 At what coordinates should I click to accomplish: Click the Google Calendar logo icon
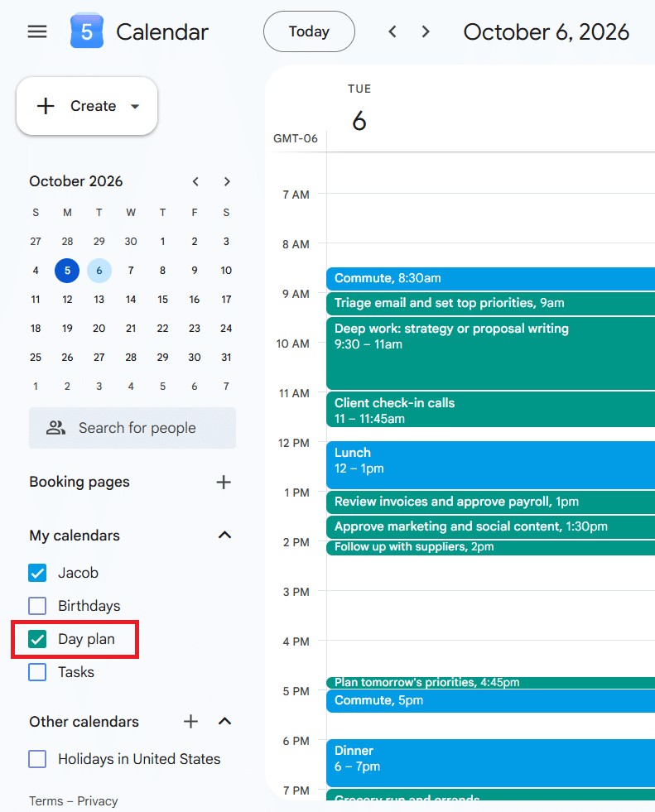point(87,31)
